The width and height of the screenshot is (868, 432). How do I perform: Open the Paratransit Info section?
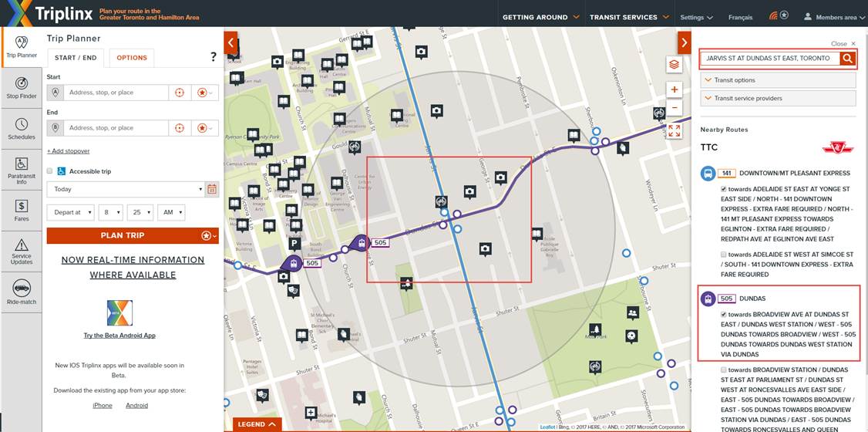pyautogui.click(x=22, y=170)
